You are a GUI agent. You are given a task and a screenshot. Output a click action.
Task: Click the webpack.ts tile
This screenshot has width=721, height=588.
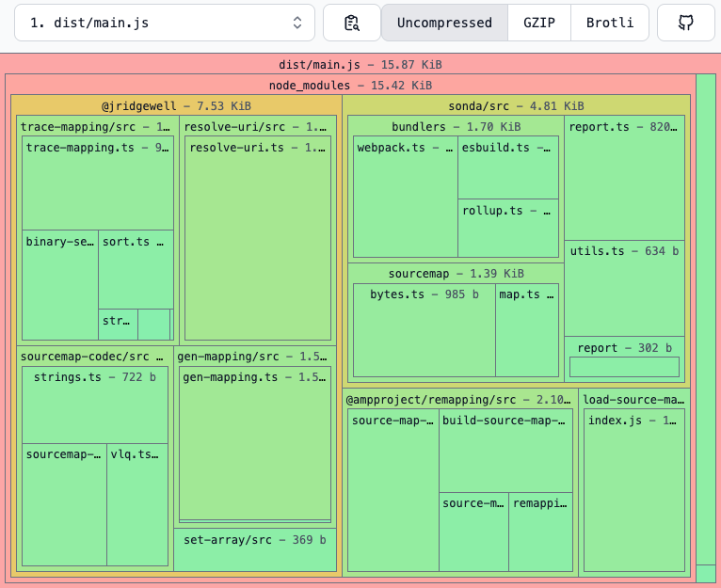(405, 197)
